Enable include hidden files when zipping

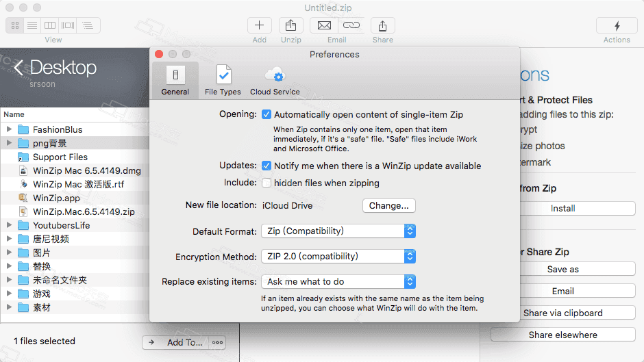pos(267,183)
